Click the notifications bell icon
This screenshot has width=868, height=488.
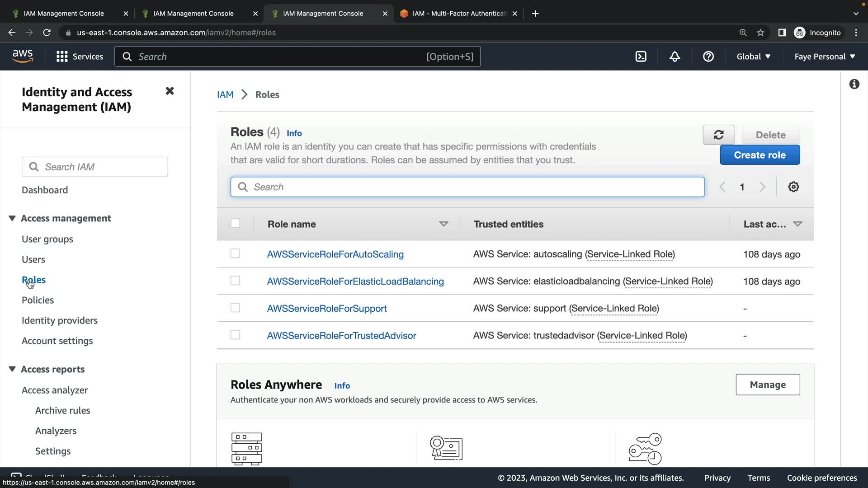point(675,56)
